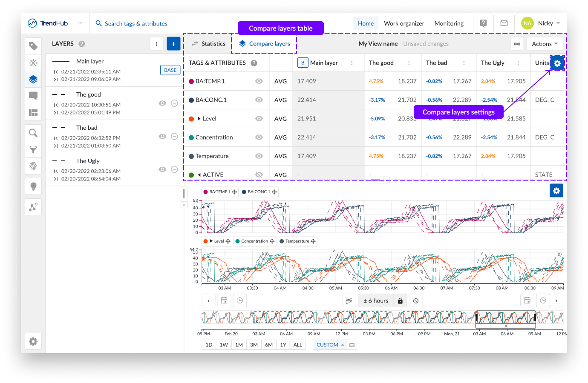This screenshot has height=383, width=588.
Task: Expand the Level tag group row
Action: [x=199, y=119]
